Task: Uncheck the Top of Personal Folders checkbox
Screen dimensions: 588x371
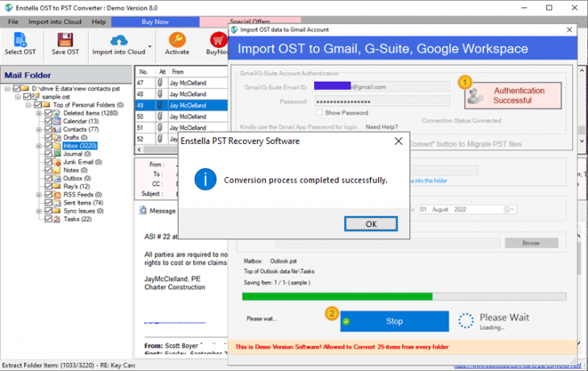Action: click(37, 104)
